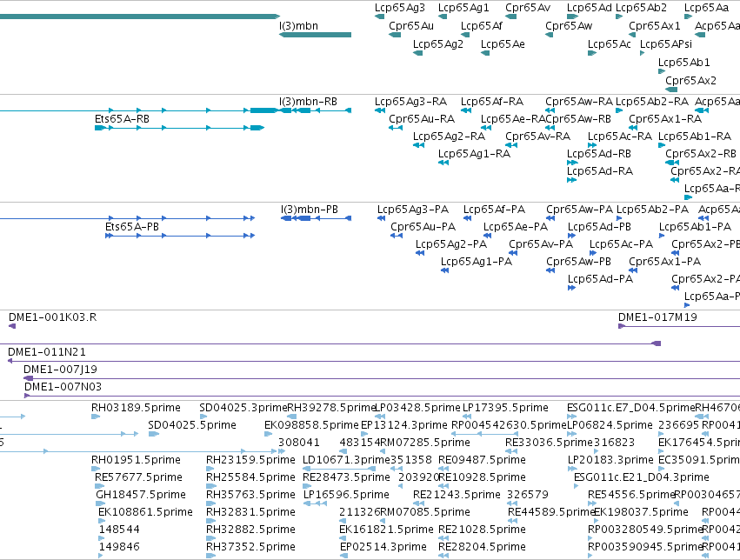Open EST RH03189.5prime

136,408
